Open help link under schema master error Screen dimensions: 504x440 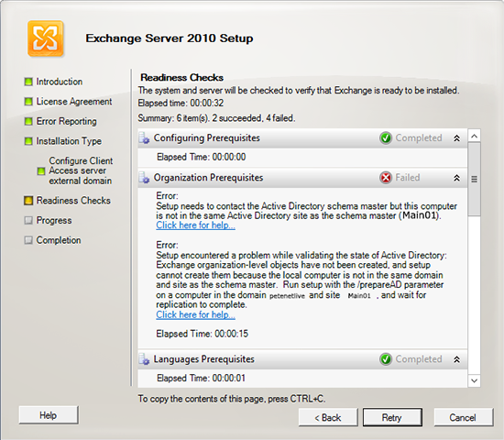pyautogui.click(x=195, y=225)
